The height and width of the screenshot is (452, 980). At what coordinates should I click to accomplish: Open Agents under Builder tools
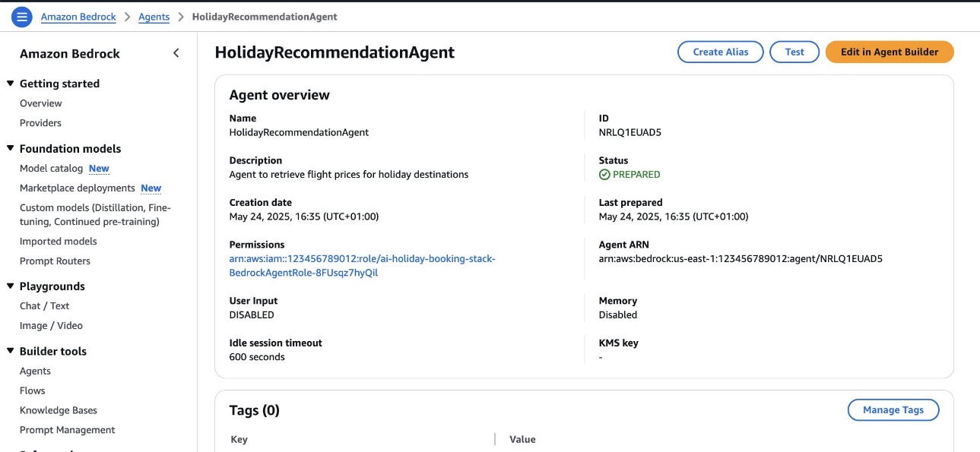(35, 371)
